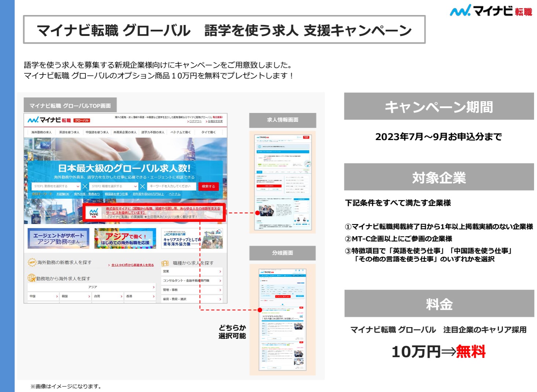Click the マイナビ転職 グローバル logo in site header
This screenshot has height=392, width=537.
point(58,120)
